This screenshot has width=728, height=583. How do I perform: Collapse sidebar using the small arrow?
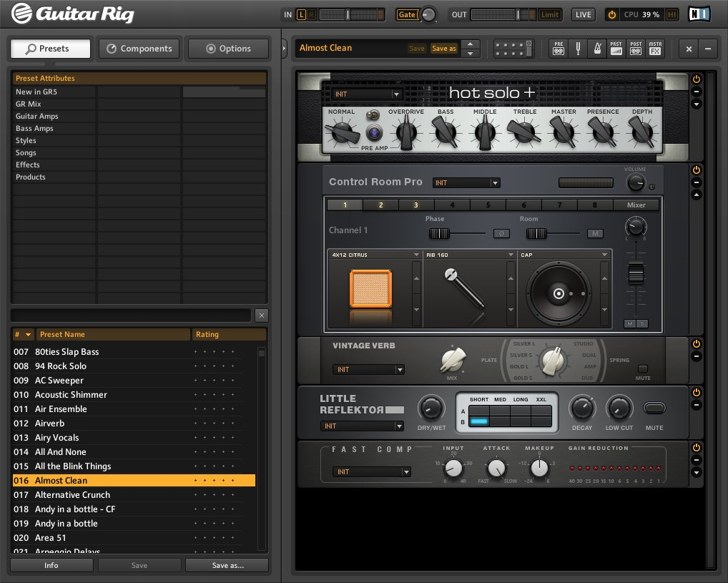[x=284, y=49]
